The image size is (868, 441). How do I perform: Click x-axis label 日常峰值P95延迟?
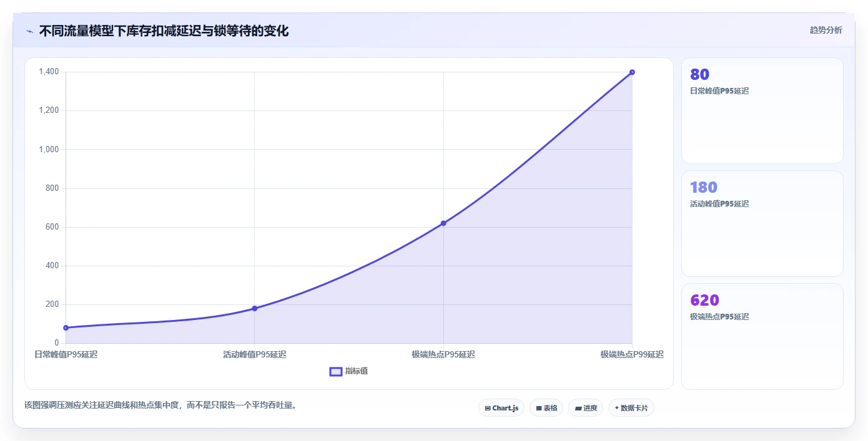[x=66, y=354]
